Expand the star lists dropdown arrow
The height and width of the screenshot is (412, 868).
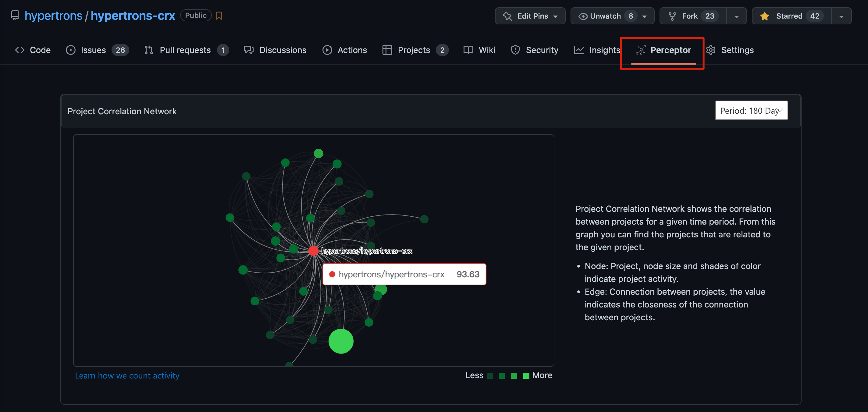(x=841, y=16)
